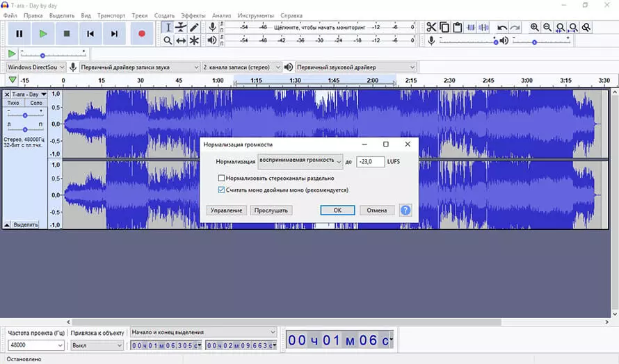Solo the track with Соло button
The width and height of the screenshot is (619, 364).
coord(36,103)
